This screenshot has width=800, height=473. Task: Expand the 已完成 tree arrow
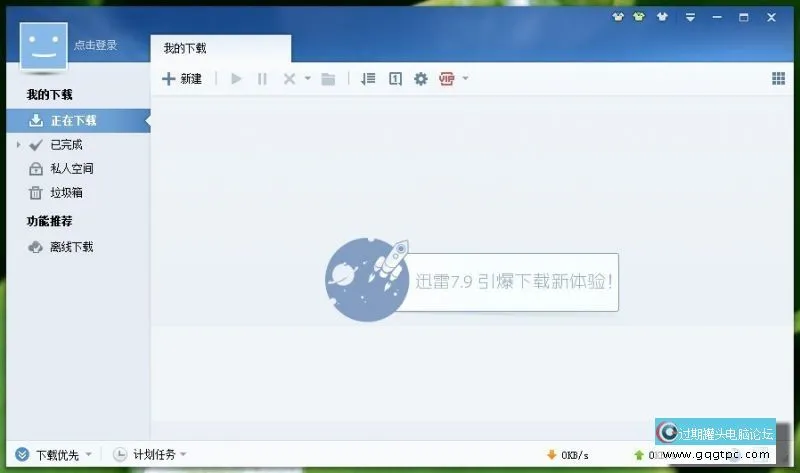pyautogui.click(x=18, y=145)
